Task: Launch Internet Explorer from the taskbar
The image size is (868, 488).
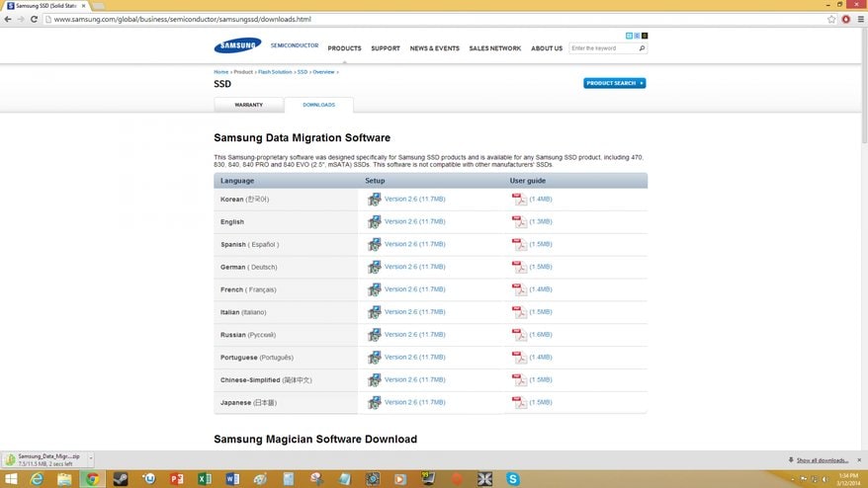Action: (37, 478)
